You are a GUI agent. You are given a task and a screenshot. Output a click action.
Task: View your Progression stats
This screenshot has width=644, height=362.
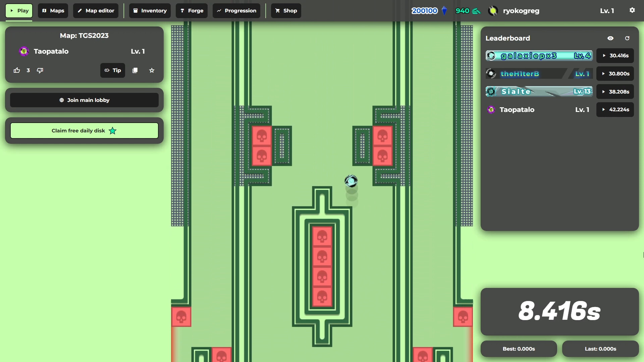click(236, 10)
